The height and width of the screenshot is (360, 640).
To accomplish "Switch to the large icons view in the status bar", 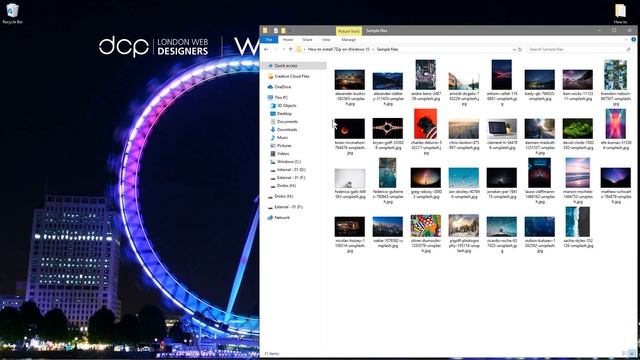I will [x=632, y=353].
